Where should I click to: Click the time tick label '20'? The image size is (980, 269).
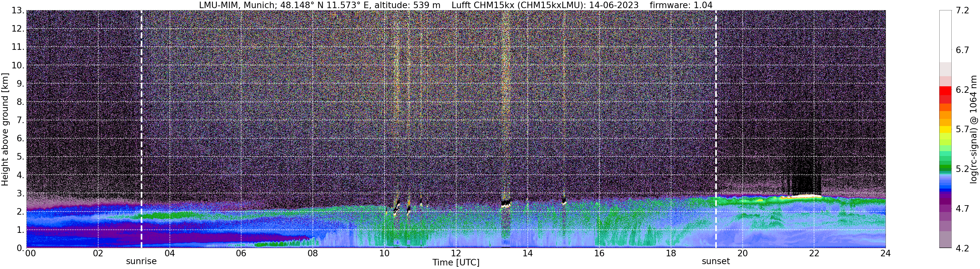[x=742, y=253]
